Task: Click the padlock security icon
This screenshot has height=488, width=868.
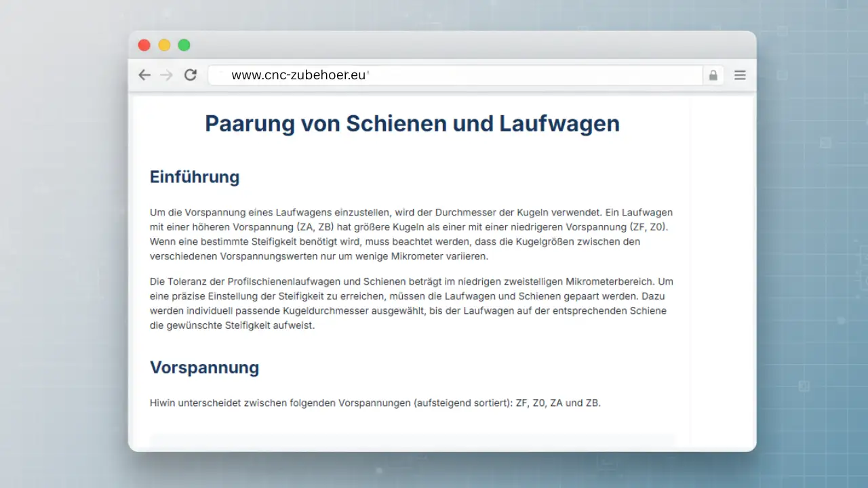Action: click(x=713, y=75)
